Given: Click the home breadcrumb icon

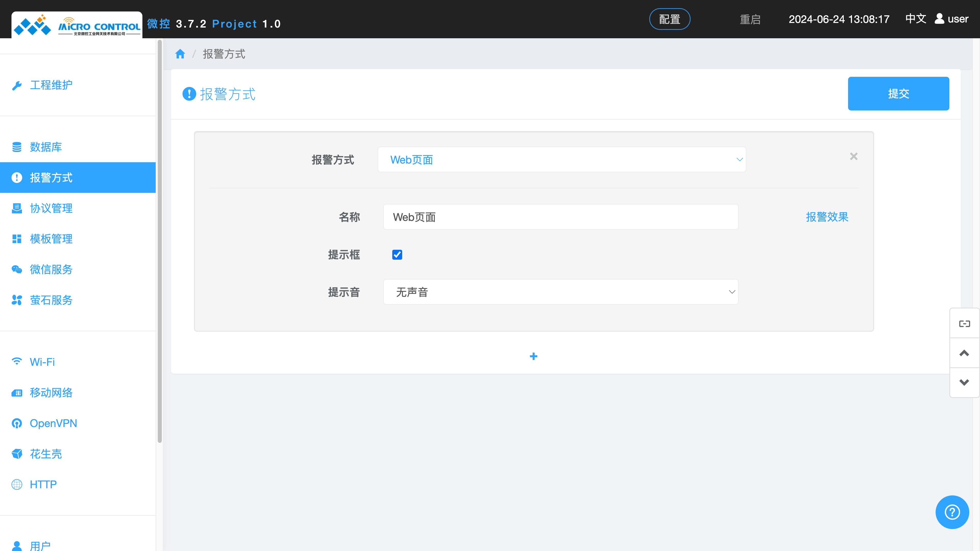Looking at the screenshot, I should tap(180, 54).
